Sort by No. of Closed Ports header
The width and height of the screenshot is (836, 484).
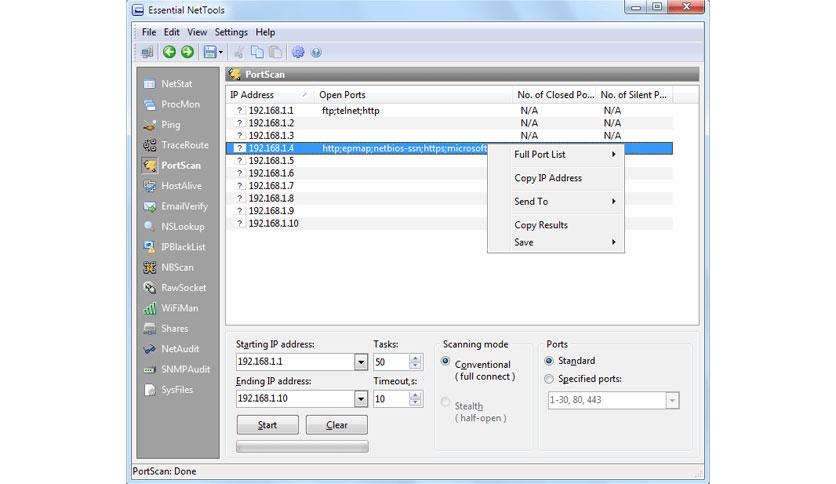[554, 95]
